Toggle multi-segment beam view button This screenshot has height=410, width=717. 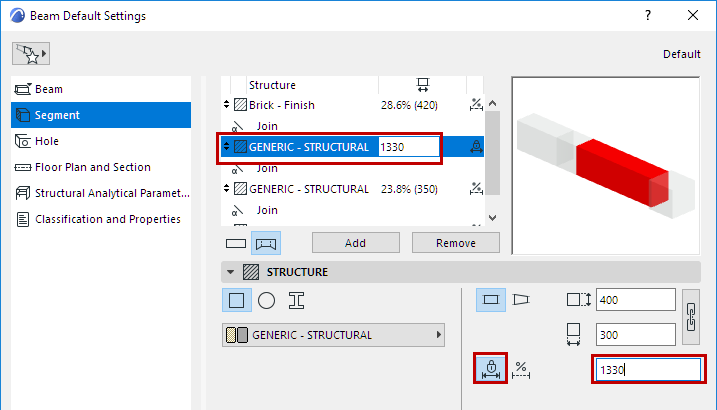tap(266, 243)
